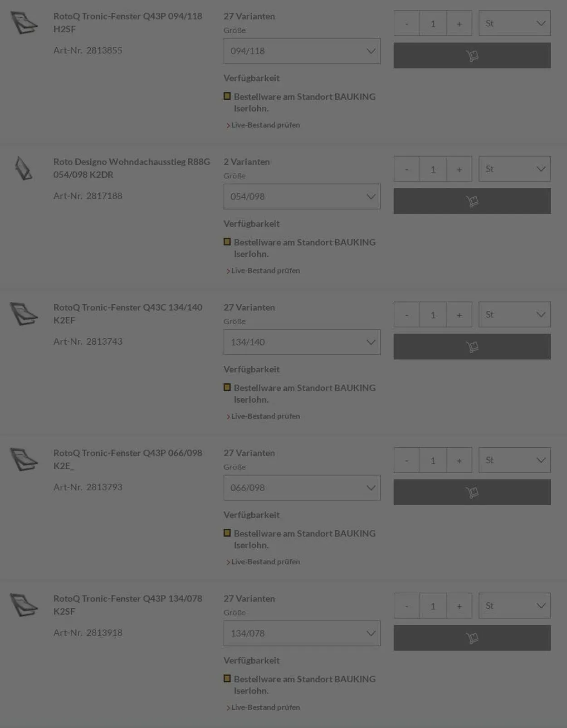Open unit dropdown for article 2813793
Image resolution: width=567 pixels, height=728 pixels.
pyautogui.click(x=514, y=460)
